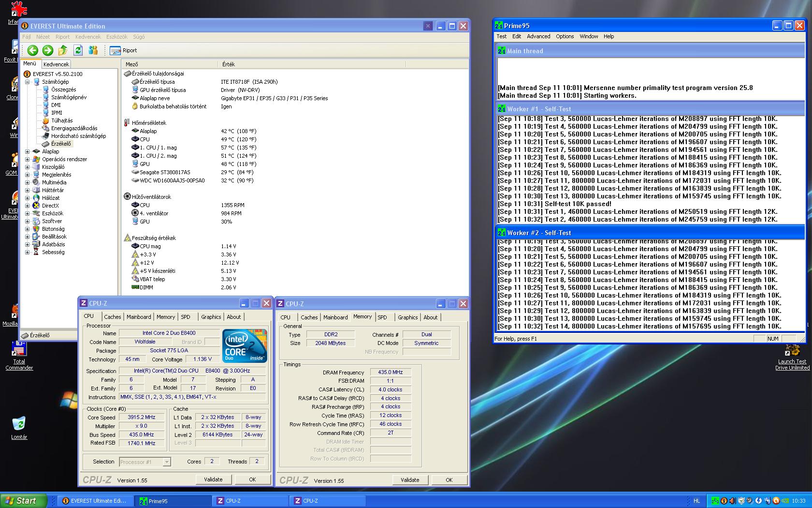Expand the Operációs rendszer tree node

pos(28,159)
